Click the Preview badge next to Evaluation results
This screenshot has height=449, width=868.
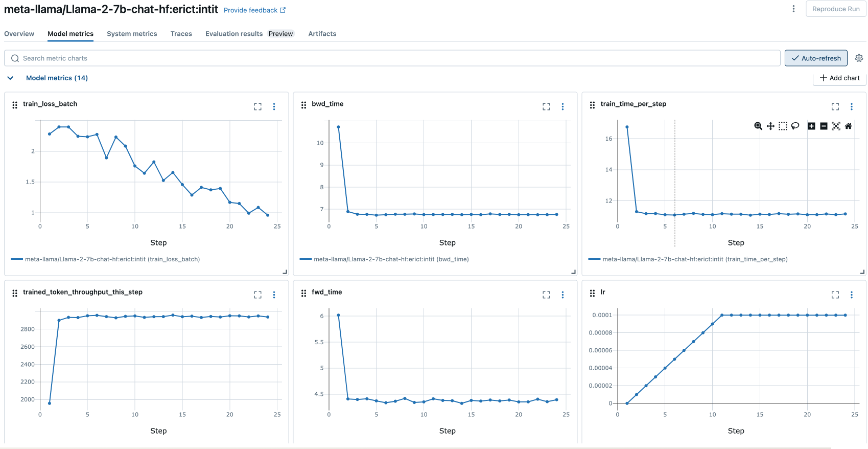tap(281, 34)
